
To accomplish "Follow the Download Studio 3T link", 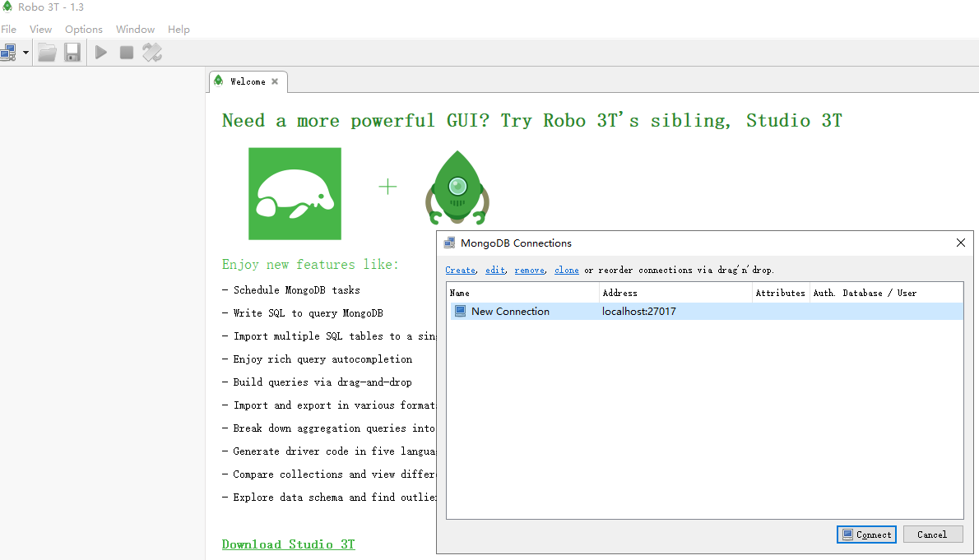I will [289, 544].
